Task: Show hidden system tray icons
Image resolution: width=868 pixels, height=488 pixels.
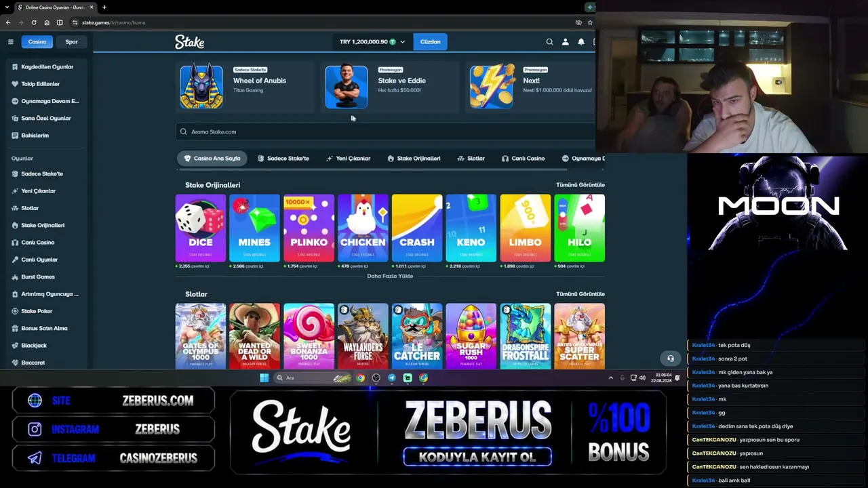Action: click(x=610, y=378)
